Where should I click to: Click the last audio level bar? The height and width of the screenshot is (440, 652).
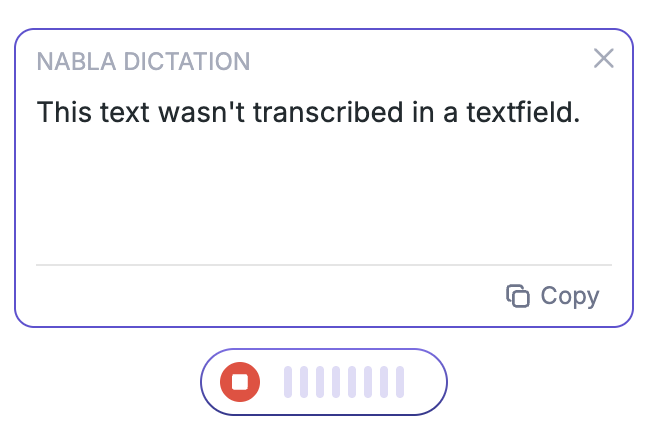[x=400, y=382]
